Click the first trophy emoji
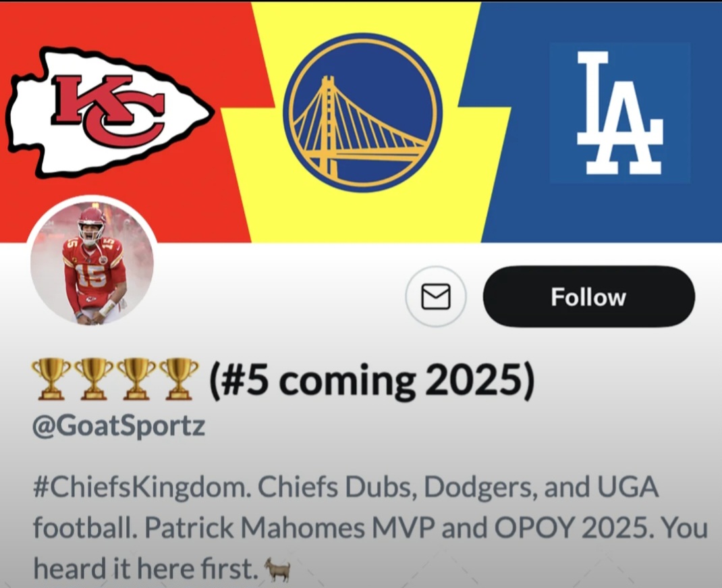The height and width of the screenshot is (588, 722). click(x=51, y=379)
